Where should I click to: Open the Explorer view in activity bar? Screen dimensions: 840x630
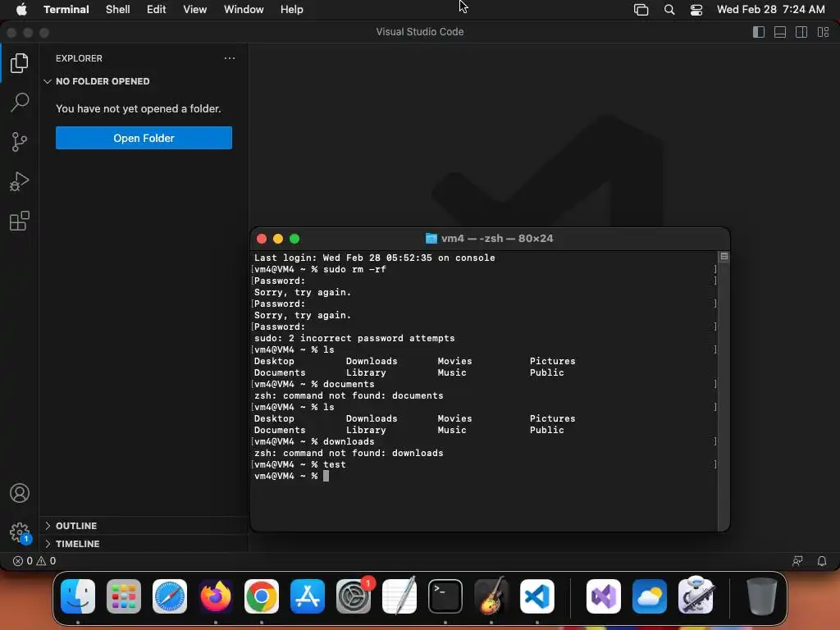pos(20,62)
